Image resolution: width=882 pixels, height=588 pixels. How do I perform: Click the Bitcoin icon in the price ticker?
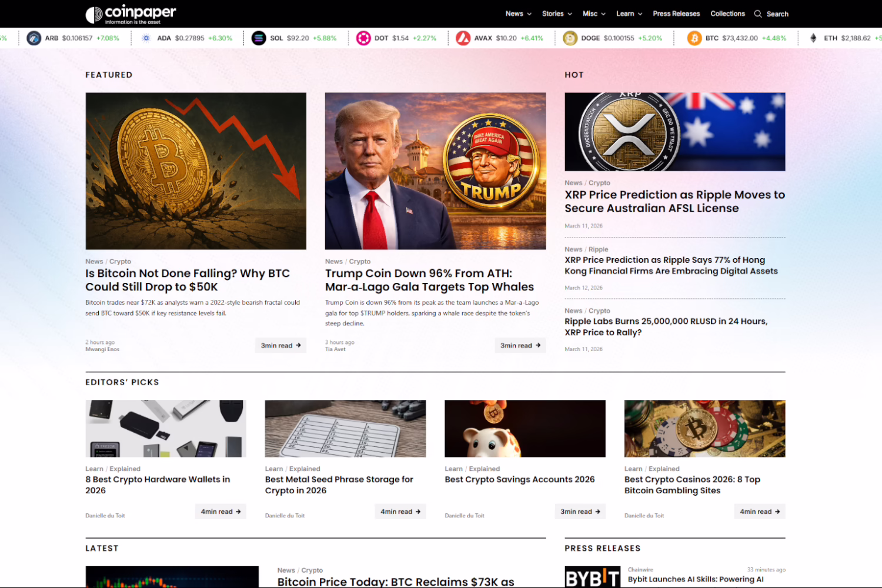(696, 38)
